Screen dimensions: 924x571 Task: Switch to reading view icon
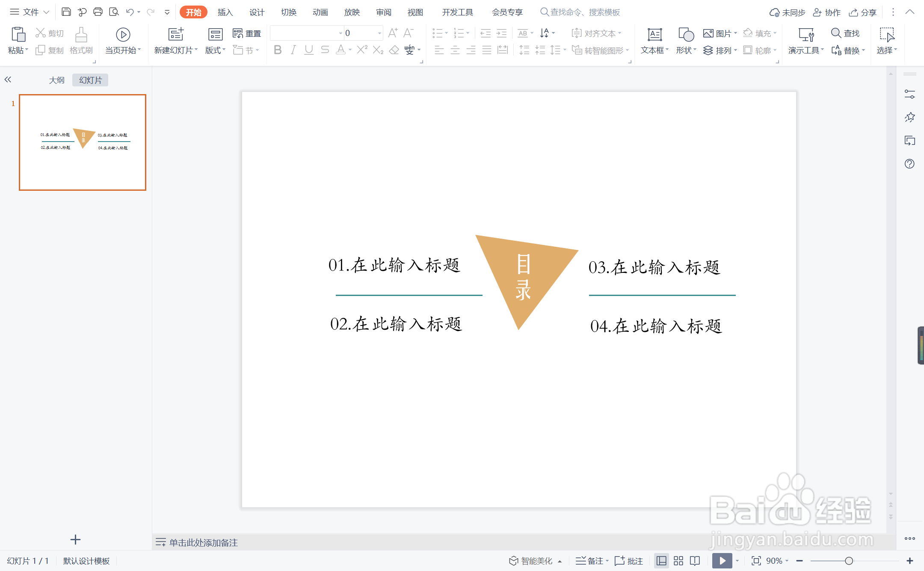[x=695, y=561]
